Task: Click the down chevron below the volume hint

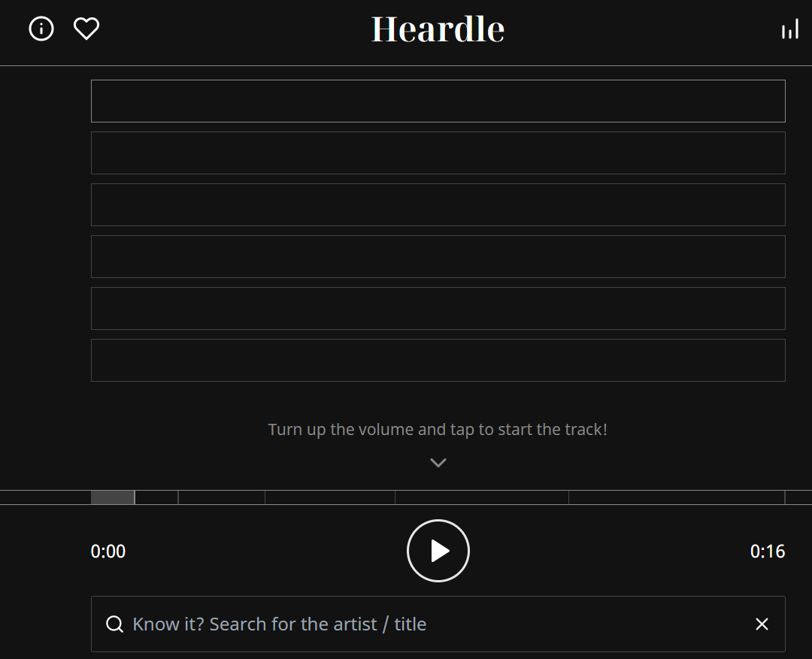Action: coord(438,462)
